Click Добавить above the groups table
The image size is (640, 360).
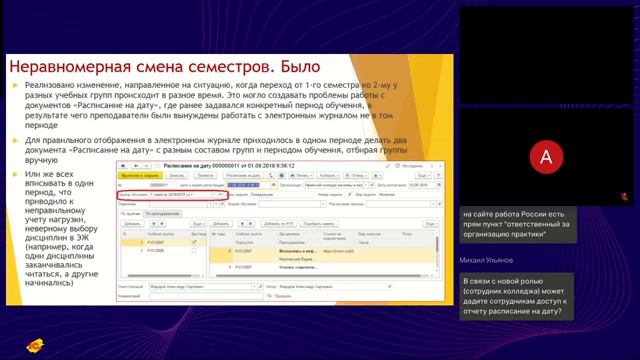(132, 224)
